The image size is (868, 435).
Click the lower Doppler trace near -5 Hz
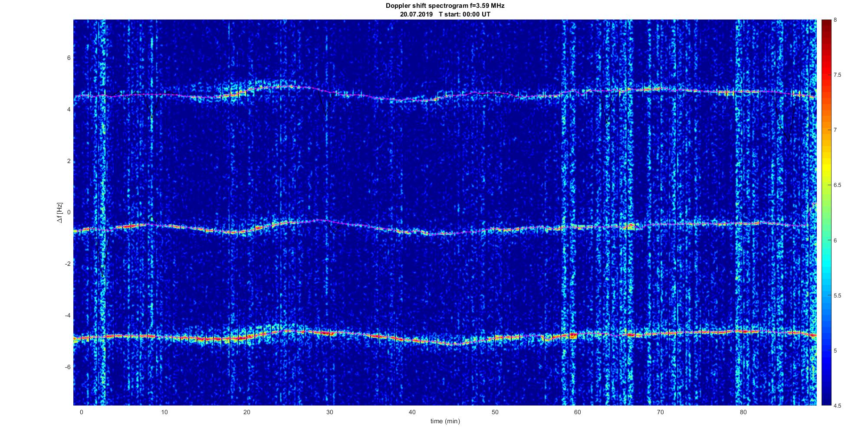[445, 337]
